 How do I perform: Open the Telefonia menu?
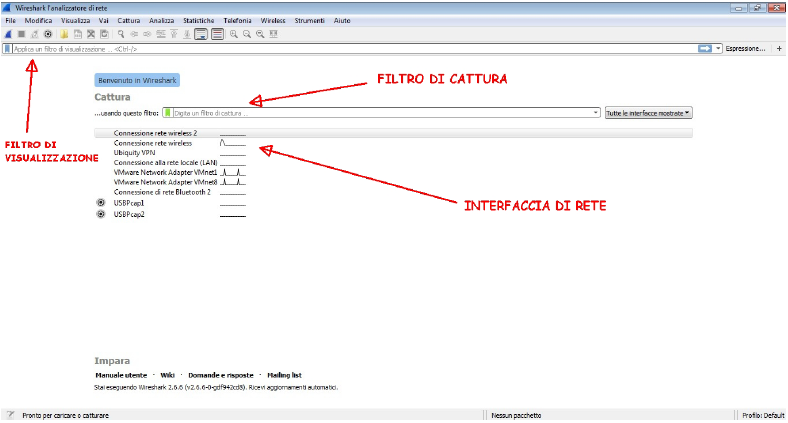pyautogui.click(x=237, y=21)
